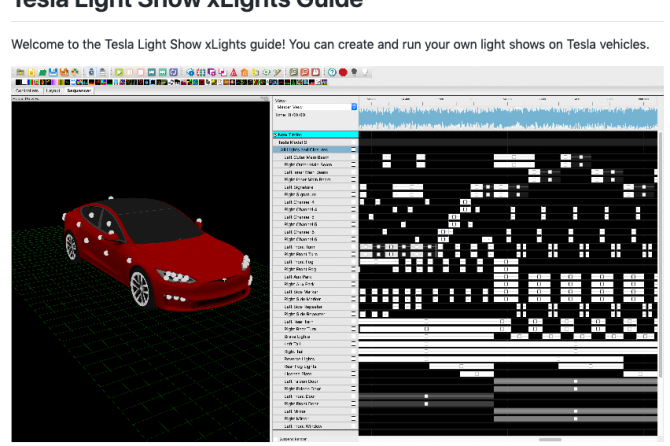Open the Master View dropdown
Image resolution: width=670 pixels, height=446 pixels.
[316, 107]
